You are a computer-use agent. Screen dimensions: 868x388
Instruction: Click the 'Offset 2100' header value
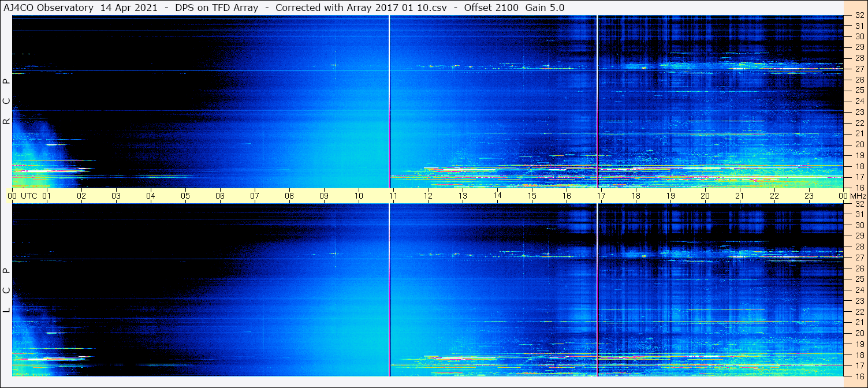tap(490, 8)
